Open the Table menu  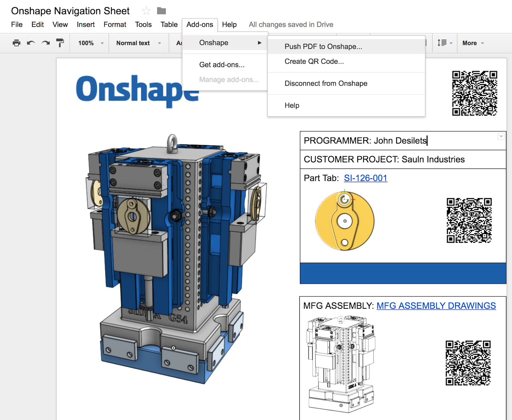tap(169, 25)
